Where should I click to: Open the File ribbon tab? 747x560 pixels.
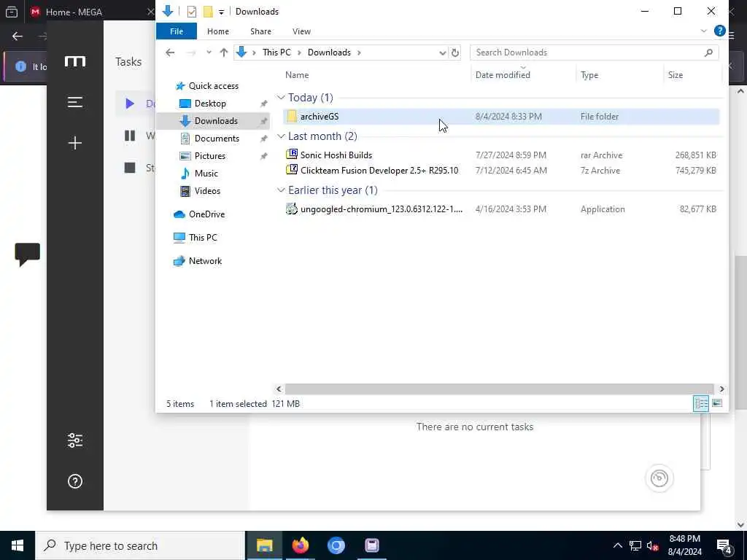coord(177,31)
